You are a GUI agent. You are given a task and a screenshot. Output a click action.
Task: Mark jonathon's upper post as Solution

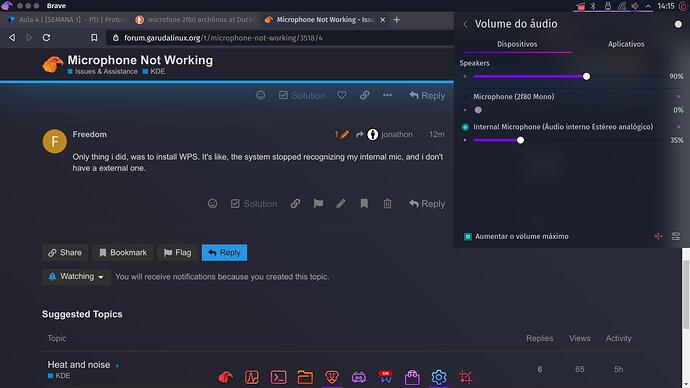tap(302, 95)
